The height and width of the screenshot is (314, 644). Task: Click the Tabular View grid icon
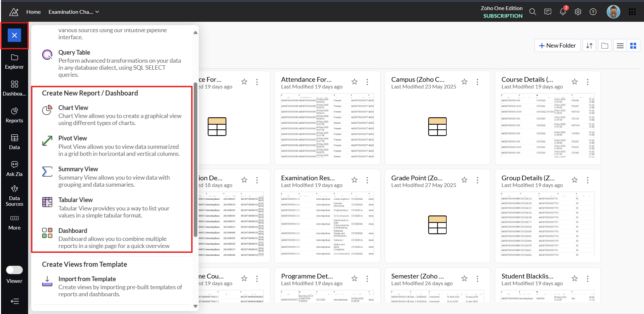47,202
